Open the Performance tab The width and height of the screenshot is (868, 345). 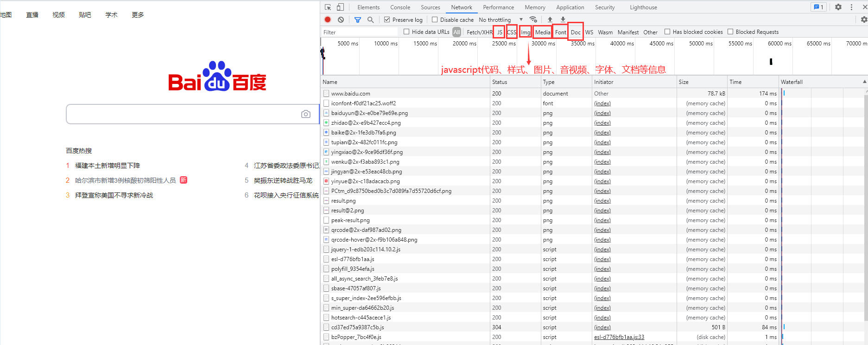pos(498,7)
